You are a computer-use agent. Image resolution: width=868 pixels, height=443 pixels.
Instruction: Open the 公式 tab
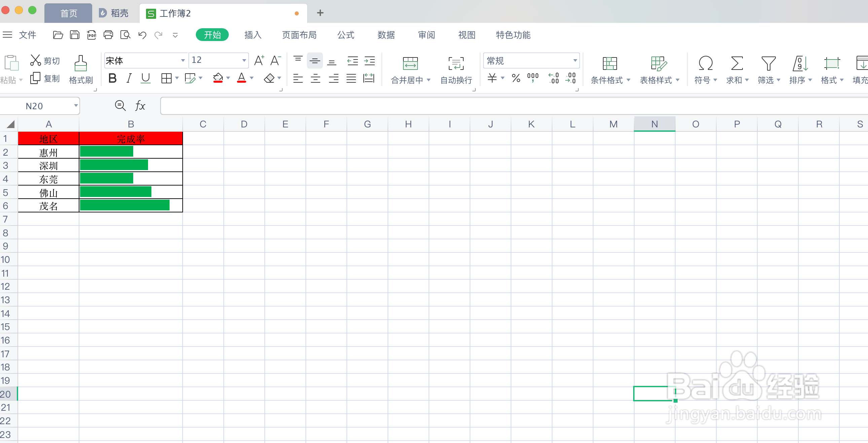pos(346,35)
